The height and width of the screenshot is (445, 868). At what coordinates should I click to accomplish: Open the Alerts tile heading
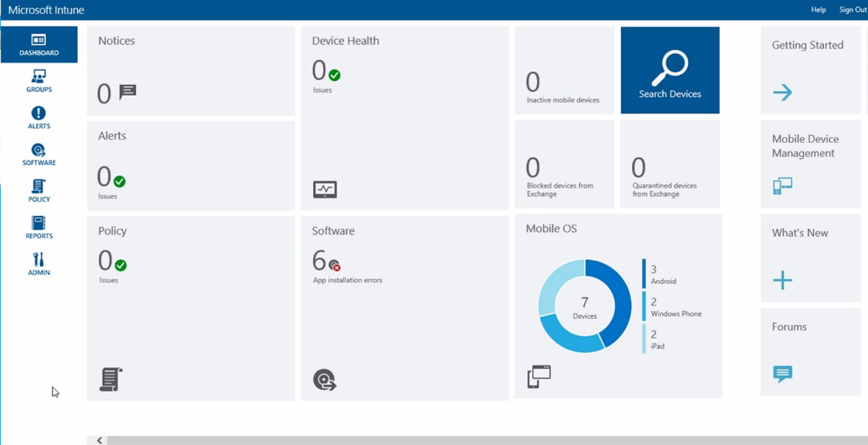112,136
